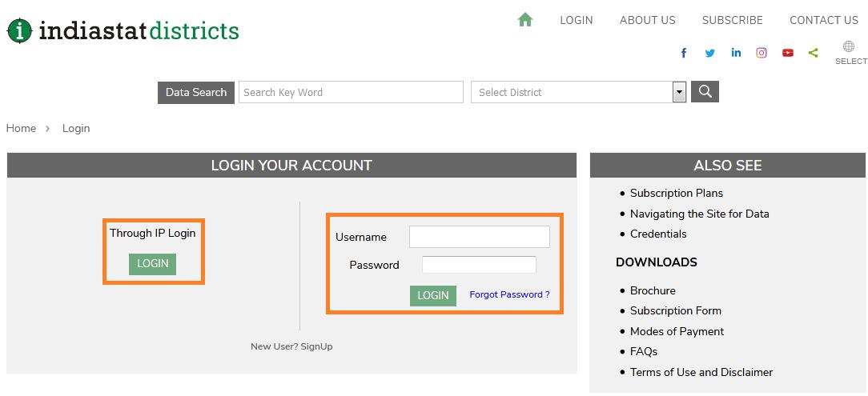Open the Subscription Plans link
868x396 pixels.
click(676, 193)
